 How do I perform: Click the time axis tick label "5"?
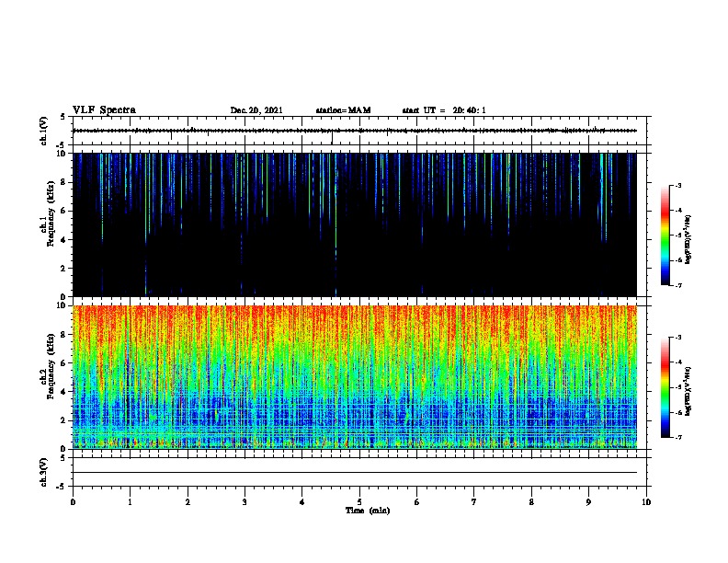coord(359,502)
